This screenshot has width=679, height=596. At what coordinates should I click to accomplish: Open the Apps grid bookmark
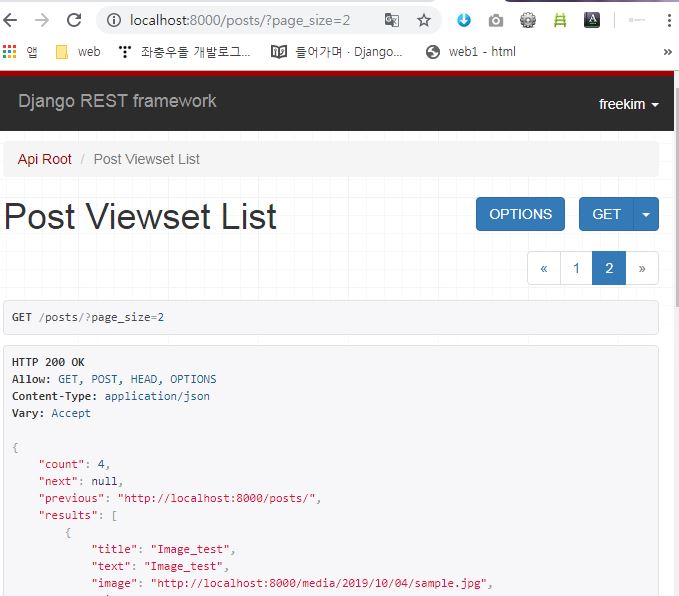(x=20, y=52)
